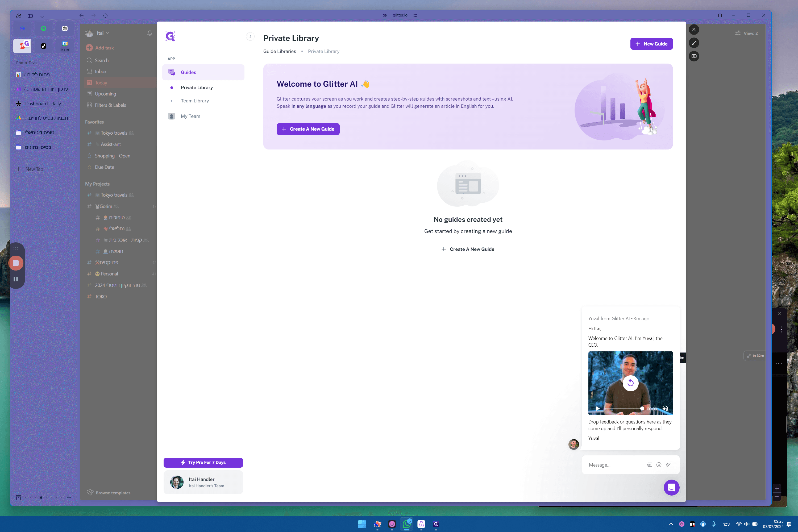Open Itai Handler account card
Screen dimensions: 798x532
[203, 482]
